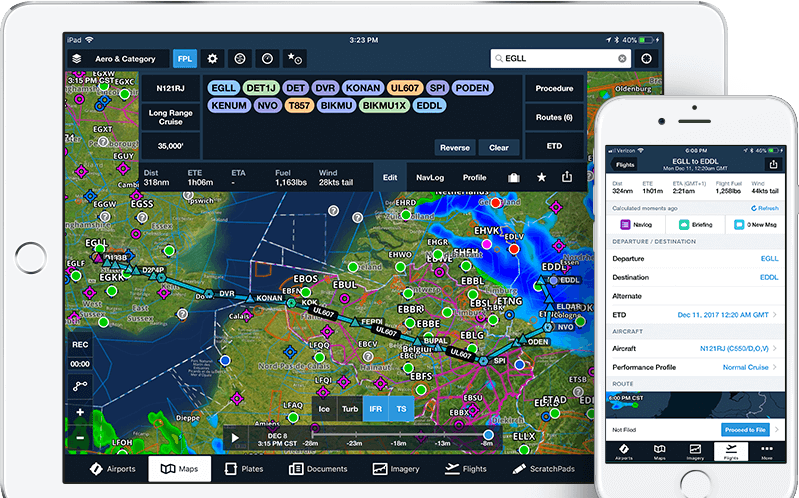Screen dimensions: 799x498
Task: Open the briefcase pack icon
Action: 514,177
